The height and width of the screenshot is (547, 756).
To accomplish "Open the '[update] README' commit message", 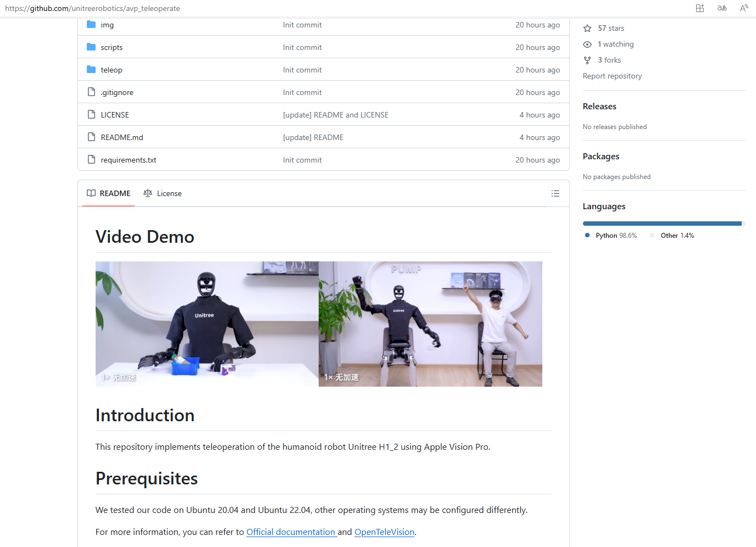I will [x=313, y=137].
